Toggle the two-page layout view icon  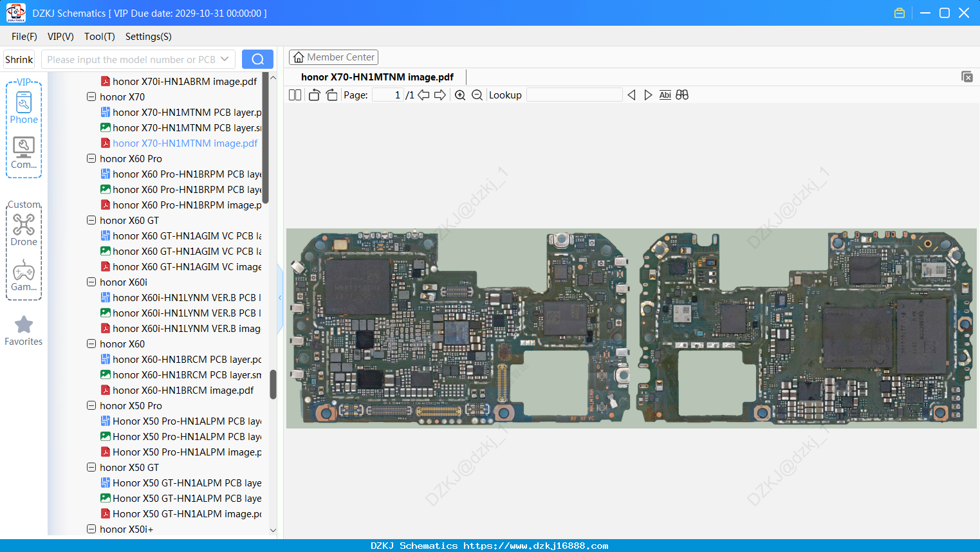[x=295, y=95]
